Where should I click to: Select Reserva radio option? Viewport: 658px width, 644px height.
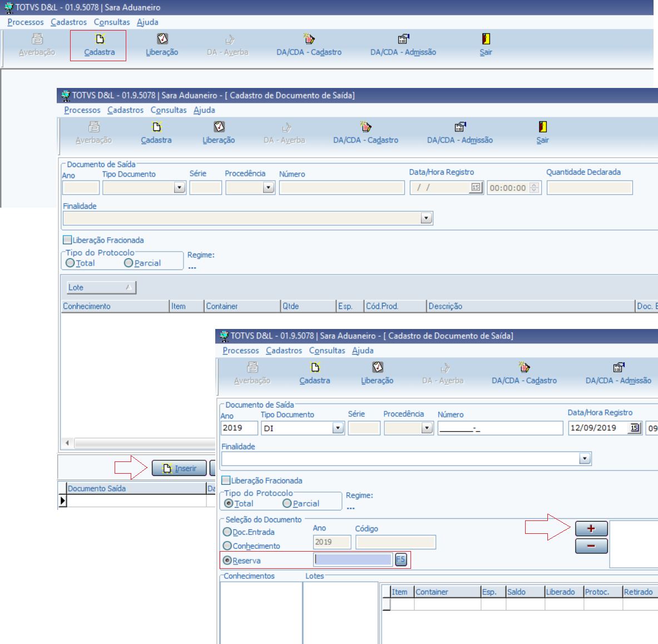tap(227, 560)
